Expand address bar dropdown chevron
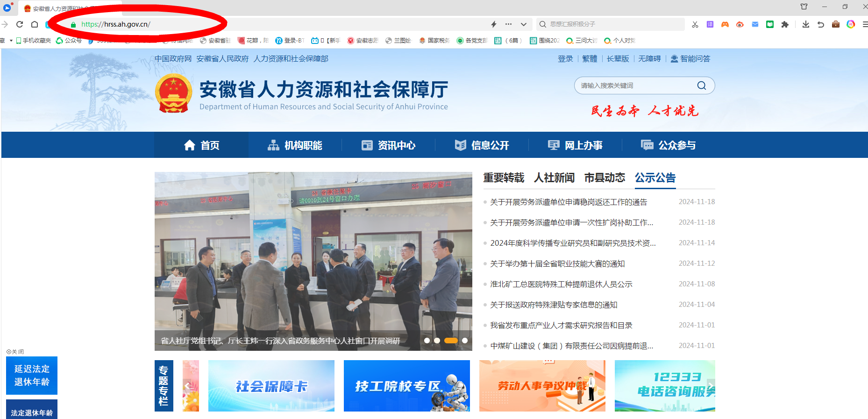Screen dimensions: 868x419 coord(524,24)
